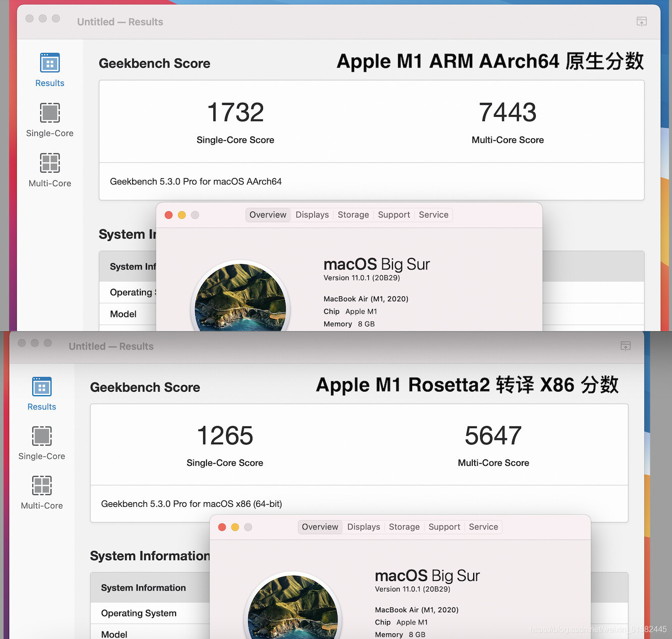The height and width of the screenshot is (639, 672).
Task: Click 'System Information' table header in bottom window
Action: tap(150, 588)
